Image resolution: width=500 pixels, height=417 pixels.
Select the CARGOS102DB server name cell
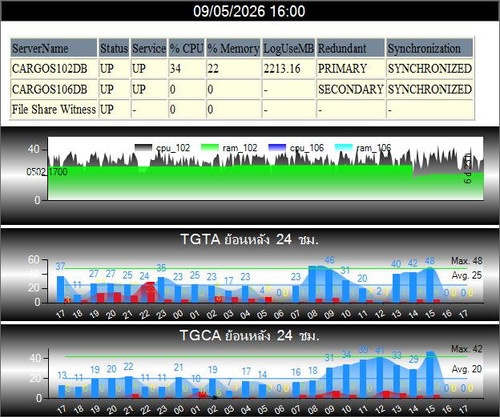tap(54, 69)
